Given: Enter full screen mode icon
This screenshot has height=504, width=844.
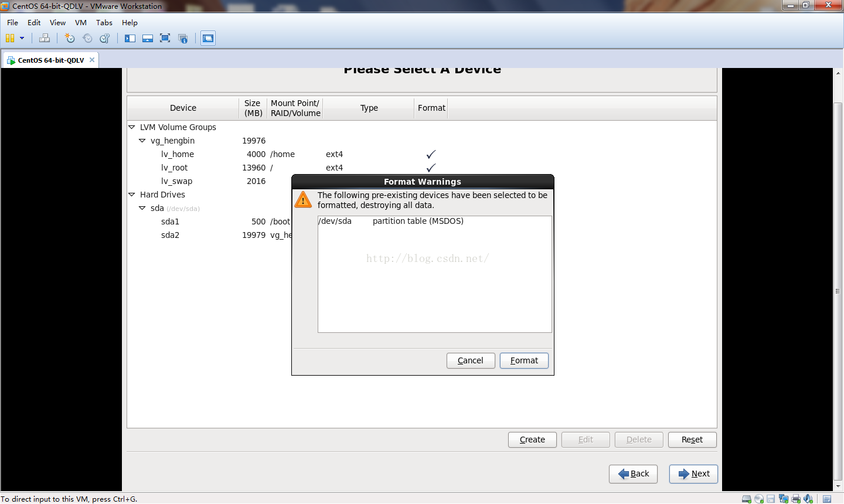Looking at the screenshot, I should coord(165,38).
